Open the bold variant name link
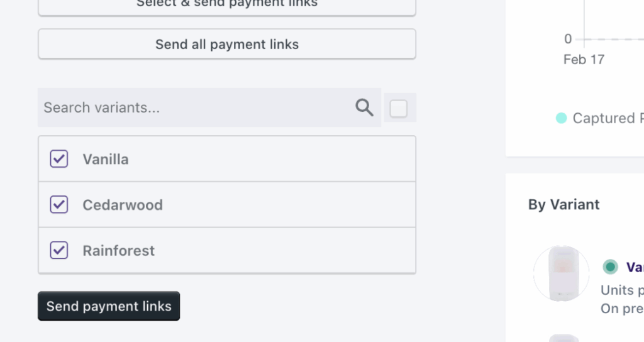The width and height of the screenshot is (644, 342). tap(634, 267)
